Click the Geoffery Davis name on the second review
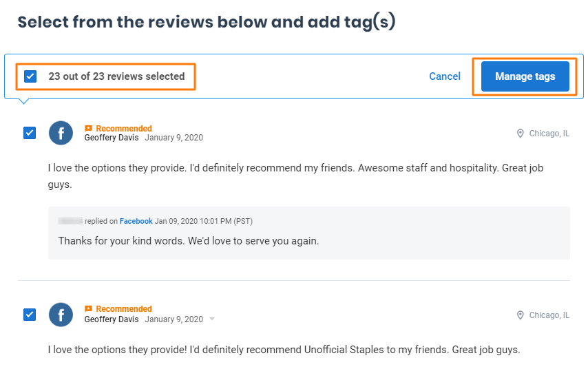 click(112, 319)
